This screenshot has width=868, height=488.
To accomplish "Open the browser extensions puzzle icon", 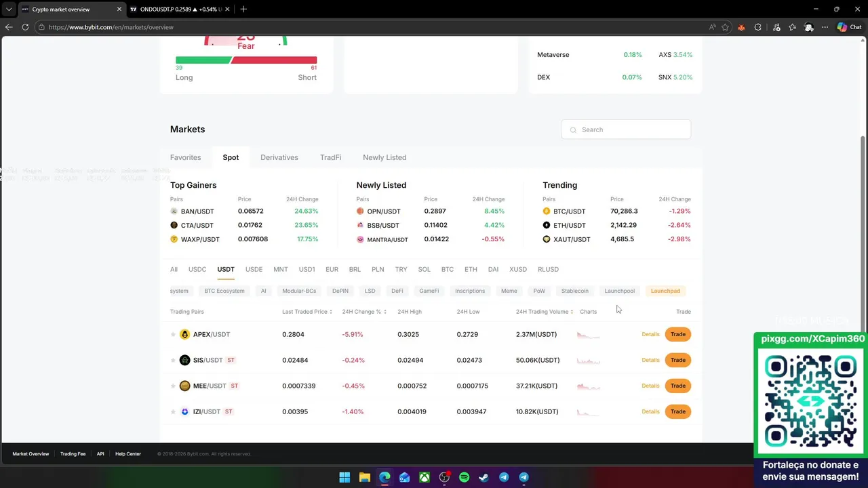I will (x=757, y=27).
